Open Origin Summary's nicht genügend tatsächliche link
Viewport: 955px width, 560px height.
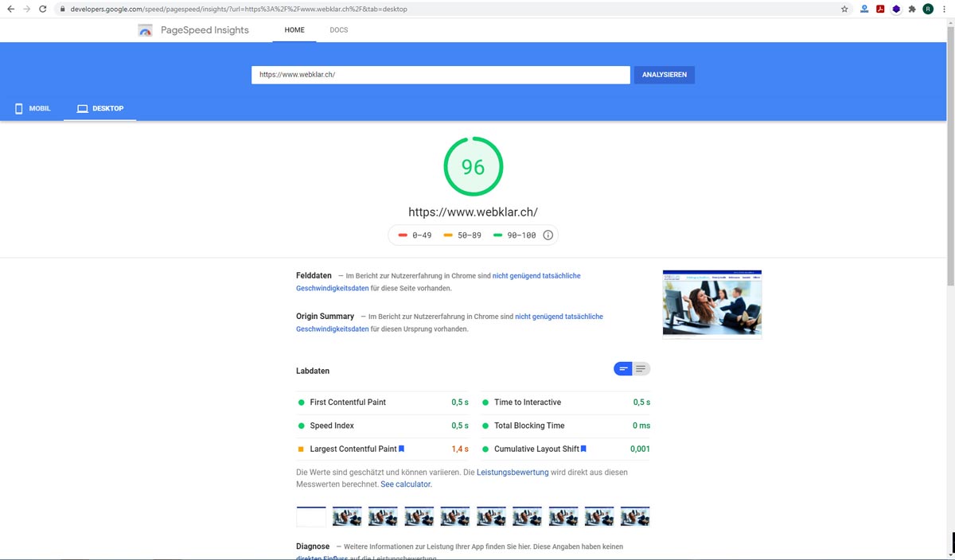(x=559, y=317)
